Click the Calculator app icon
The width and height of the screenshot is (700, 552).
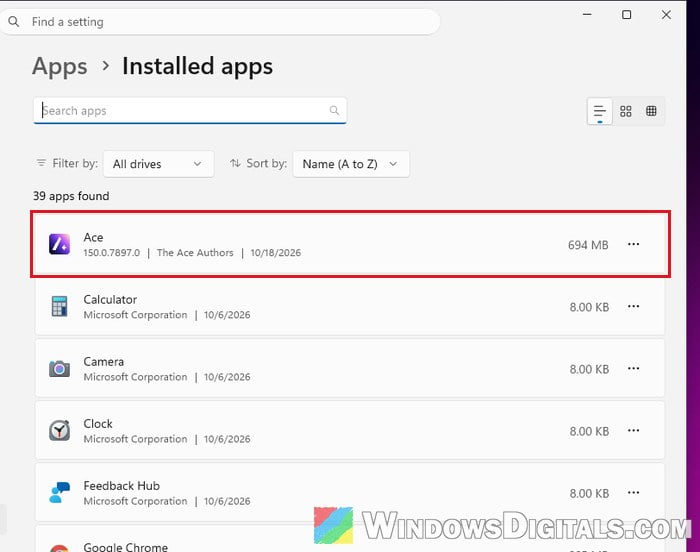[59, 306]
